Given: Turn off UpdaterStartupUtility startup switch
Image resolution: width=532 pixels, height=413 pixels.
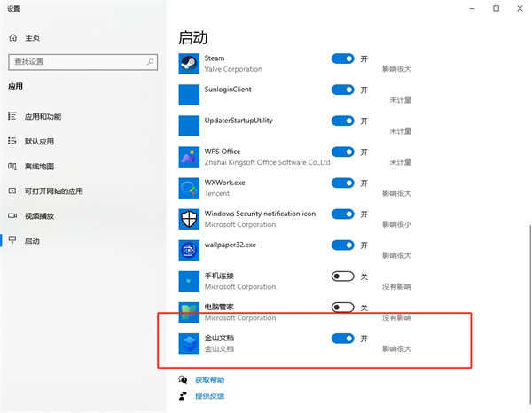Looking at the screenshot, I should [x=342, y=121].
